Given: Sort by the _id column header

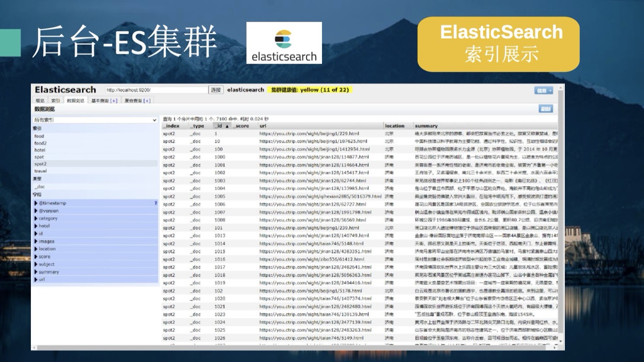Looking at the screenshot, I should [x=222, y=126].
